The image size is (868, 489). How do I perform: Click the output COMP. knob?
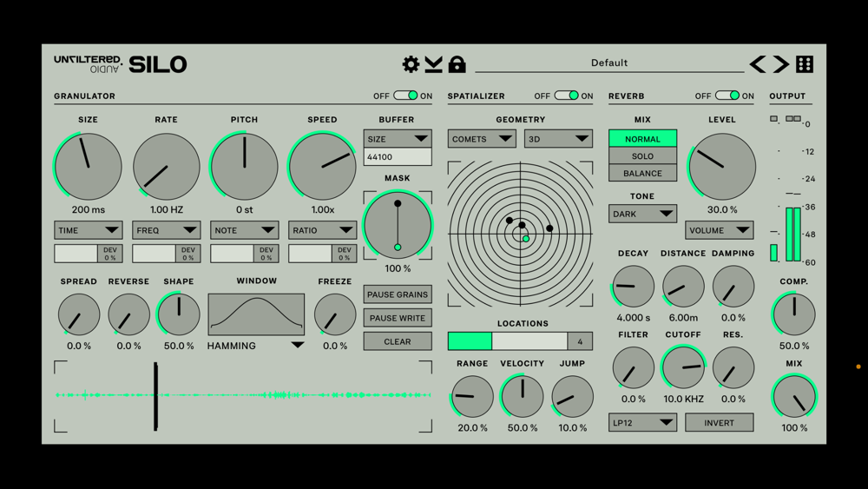click(x=794, y=314)
